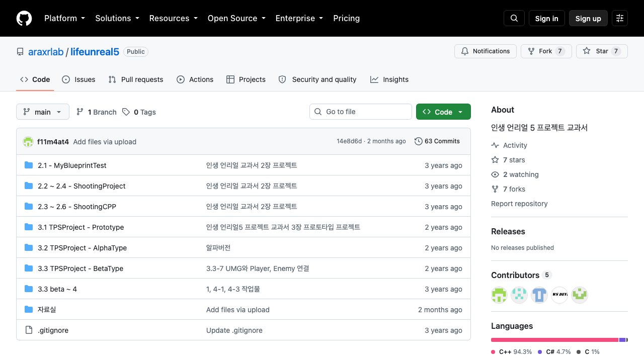Switch to the Insights tab
The image size is (644, 362).
click(x=389, y=79)
